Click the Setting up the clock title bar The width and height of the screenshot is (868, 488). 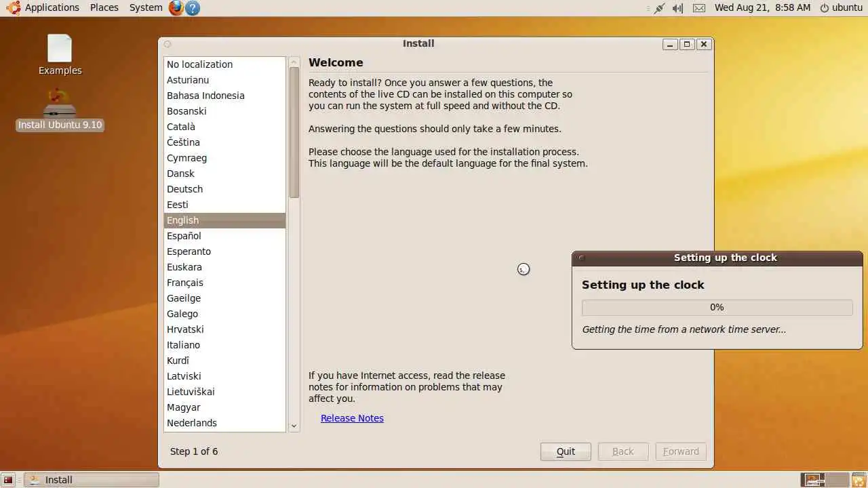(717, 258)
